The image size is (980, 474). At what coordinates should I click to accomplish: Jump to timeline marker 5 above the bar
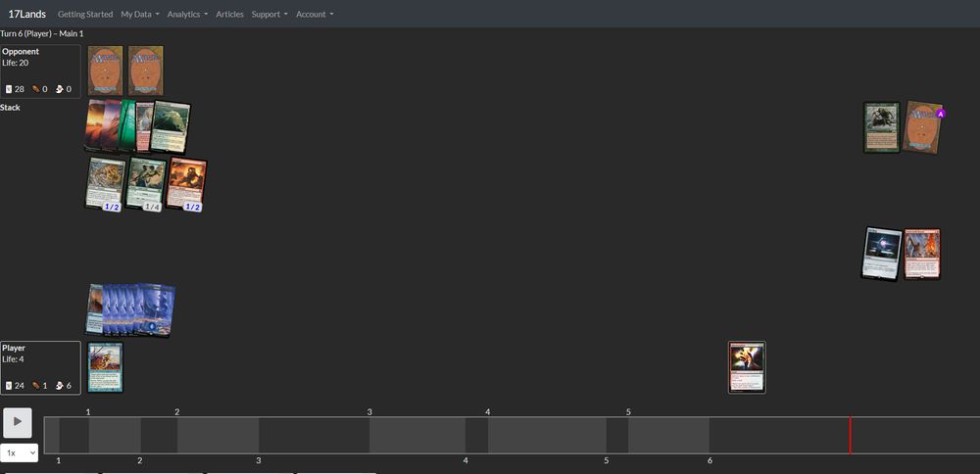pos(628,412)
